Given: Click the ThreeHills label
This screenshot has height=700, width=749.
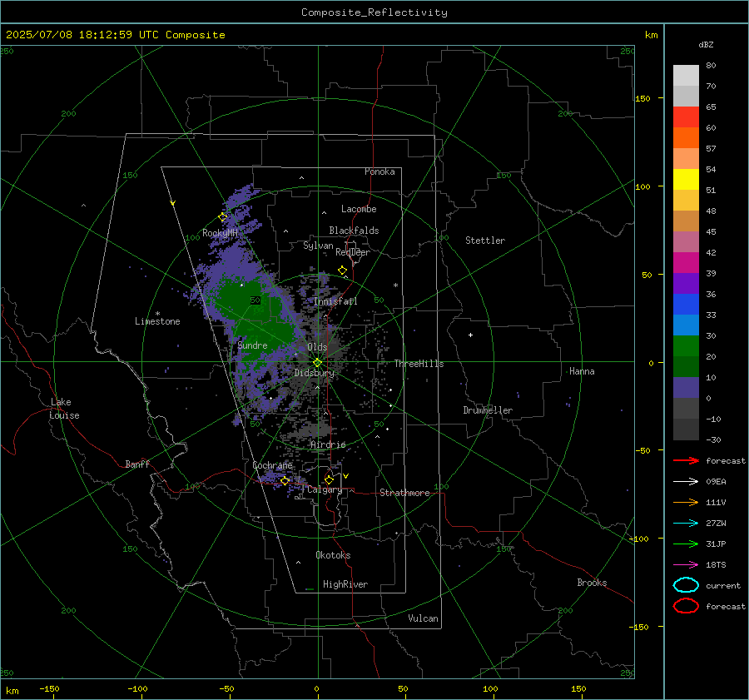Looking at the screenshot, I should (x=419, y=364).
